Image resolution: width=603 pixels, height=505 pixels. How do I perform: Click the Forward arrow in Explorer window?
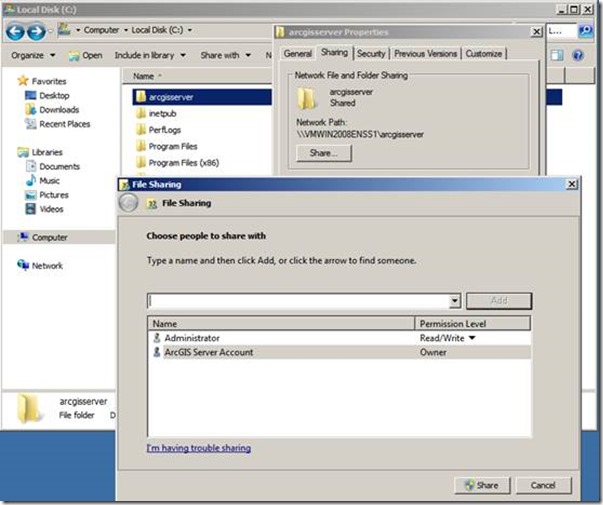37,32
